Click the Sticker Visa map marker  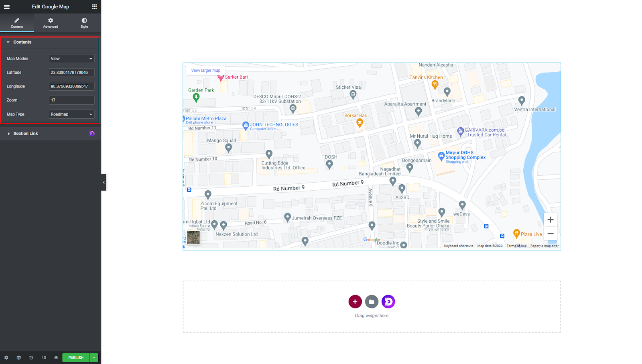(353, 95)
